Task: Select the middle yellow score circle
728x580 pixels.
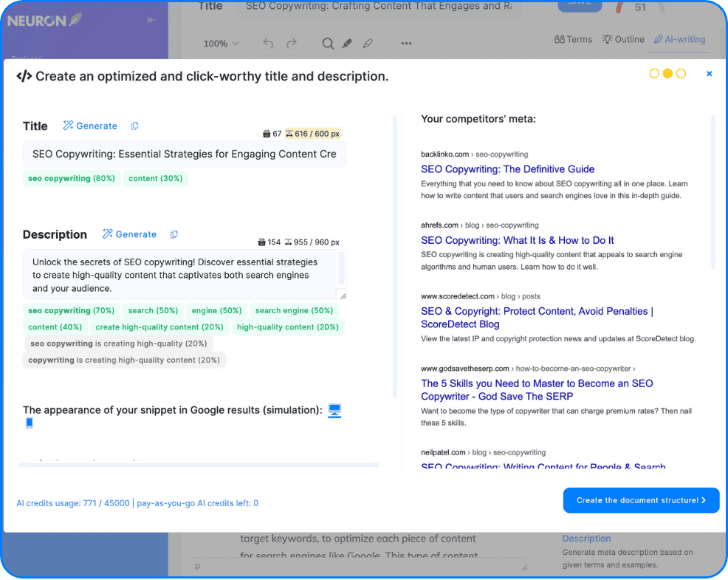Action: tap(667, 73)
